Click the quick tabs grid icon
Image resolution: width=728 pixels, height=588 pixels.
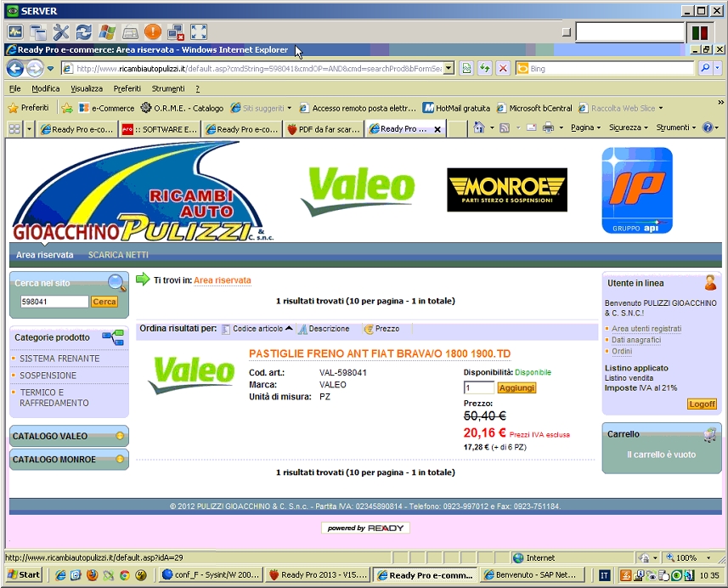[x=14, y=128]
